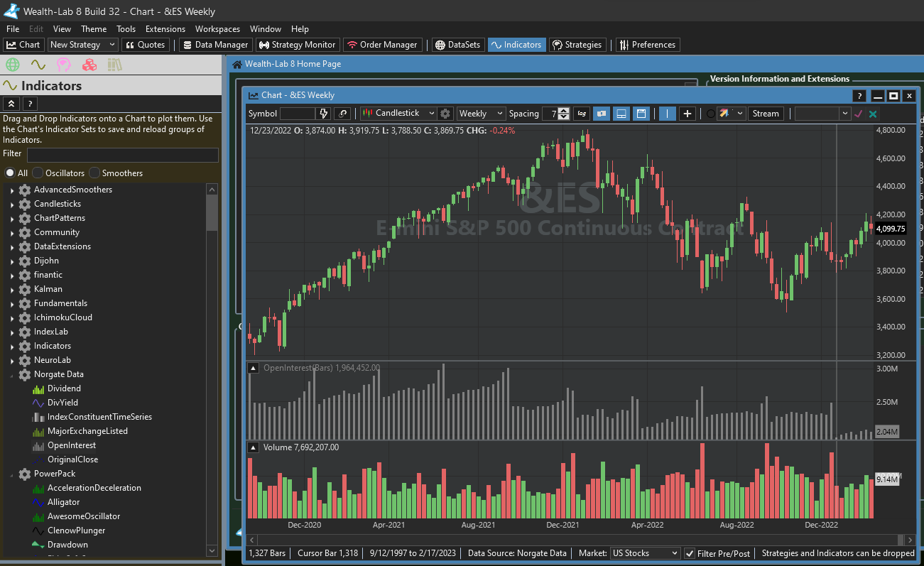Open the Weekly scale dropdown

[481, 114]
